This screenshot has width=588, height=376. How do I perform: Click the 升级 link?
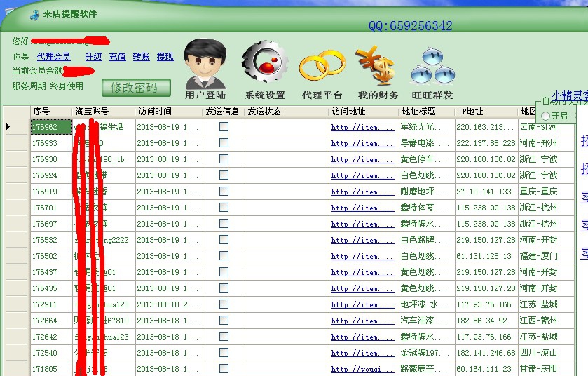[x=93, y=57]
